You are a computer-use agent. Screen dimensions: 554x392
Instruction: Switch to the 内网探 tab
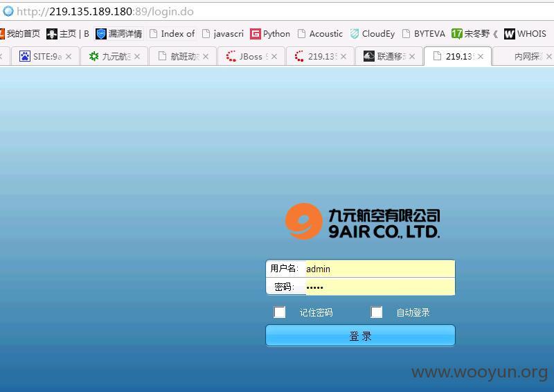coord(524,57)
